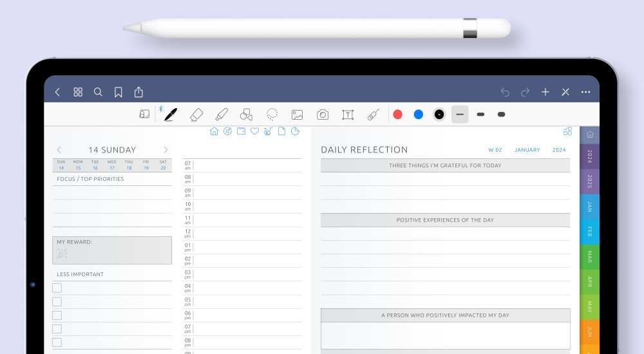The image size is (644, 354).
Task: Switch to the FEB side tab
Action: point(590,232)
